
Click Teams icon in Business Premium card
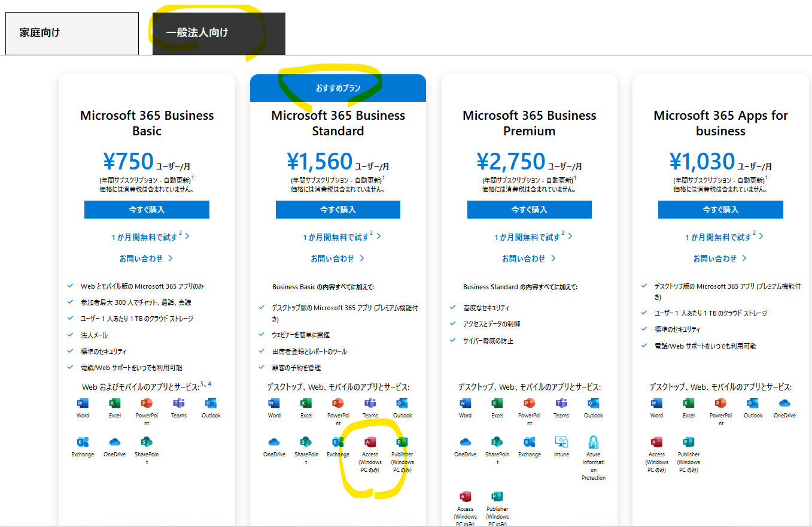pos(561,403)
